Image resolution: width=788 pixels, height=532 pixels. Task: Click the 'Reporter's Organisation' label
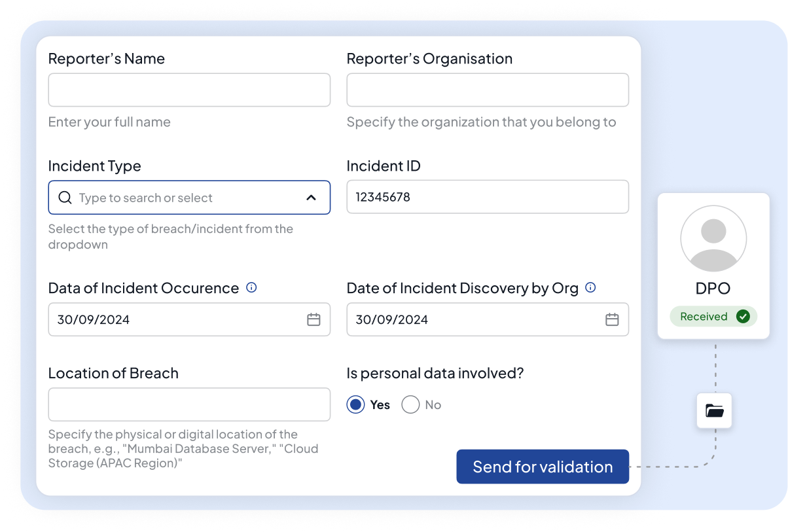pos(429,59)
